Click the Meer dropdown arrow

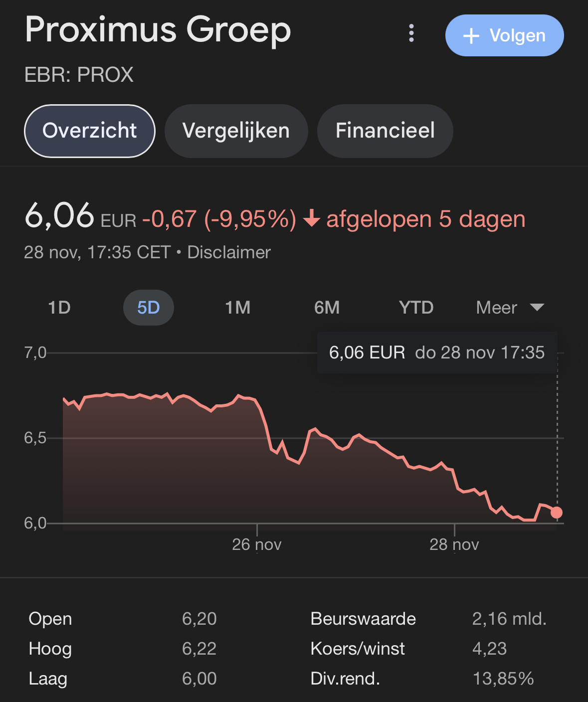click(537, 307)
